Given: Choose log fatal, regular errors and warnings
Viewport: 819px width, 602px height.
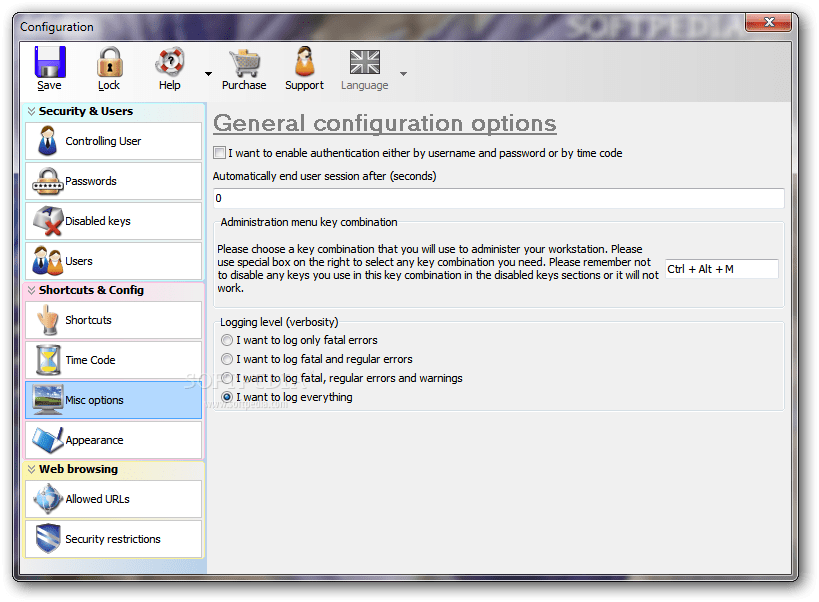Looking at the screenshot, I should point(228,378).
